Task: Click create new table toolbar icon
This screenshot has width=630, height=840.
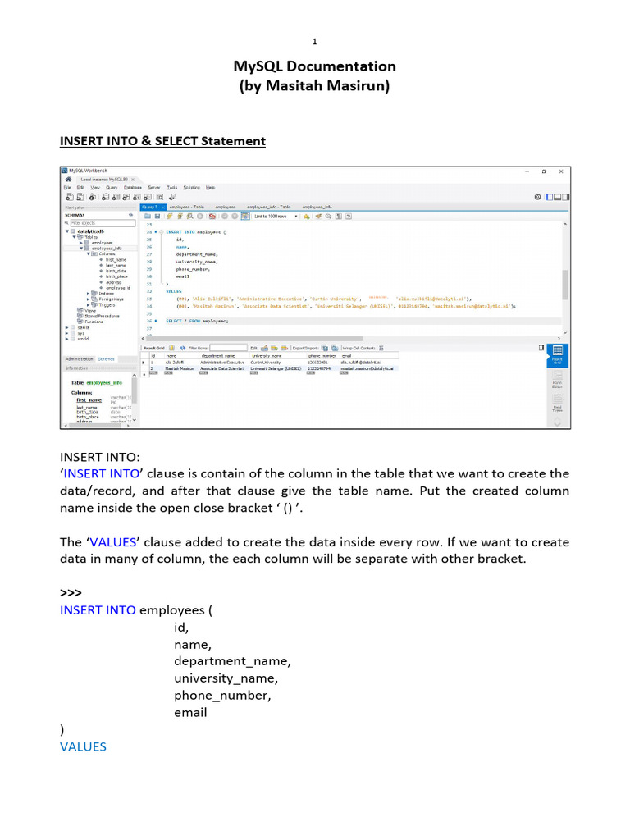Action: [116, 197]
